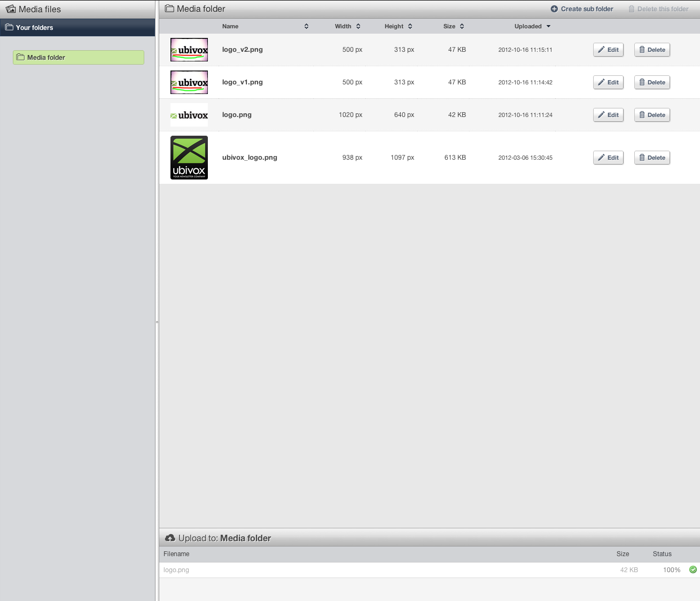Open the logo.png thumbnail in file list
The image size is (700, 601).
(189, 115)
